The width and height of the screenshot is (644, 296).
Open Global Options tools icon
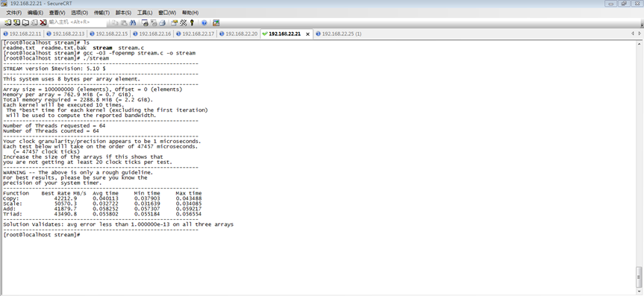click(183, 23)
